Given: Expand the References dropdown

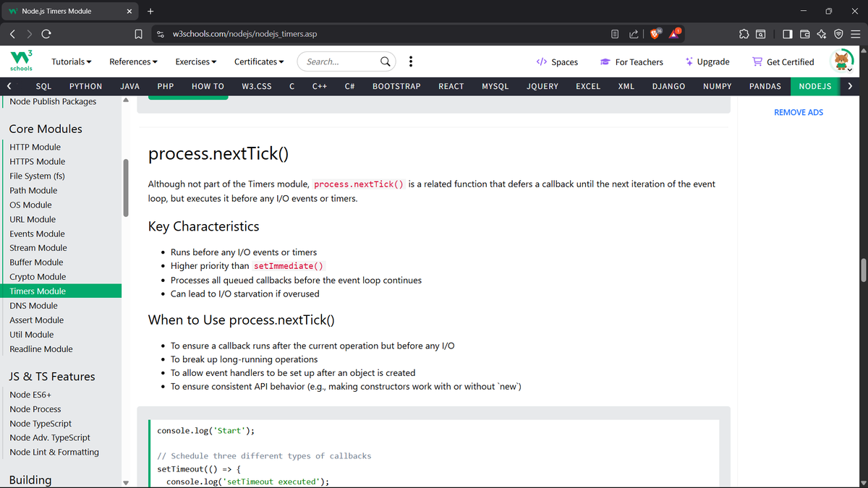Looking at the screenshot, I should click(133, 61).
